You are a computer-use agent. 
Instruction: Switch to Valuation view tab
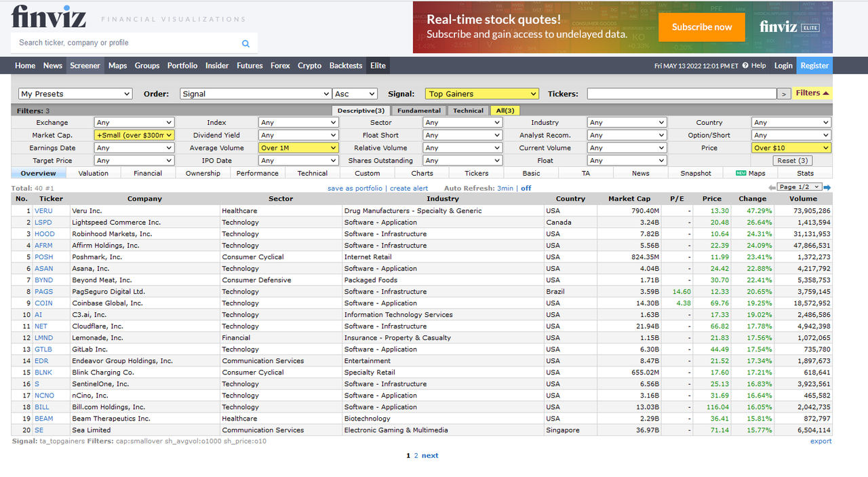tap(94, 174)
